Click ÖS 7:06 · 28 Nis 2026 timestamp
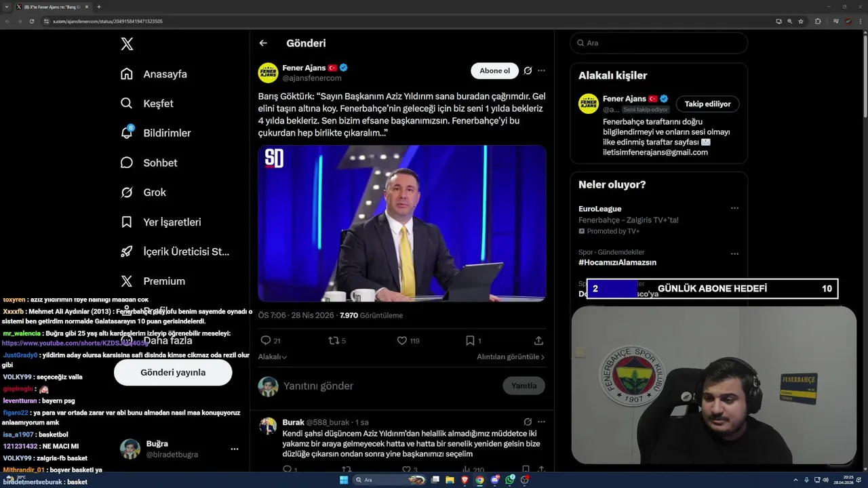The image size is (868, 488). pos(296,315)
